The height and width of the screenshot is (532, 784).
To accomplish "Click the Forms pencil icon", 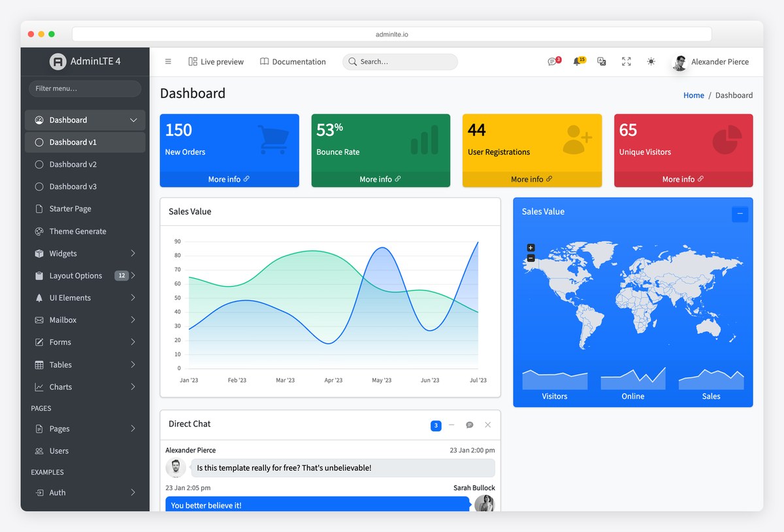I will (x=39, y=342).
